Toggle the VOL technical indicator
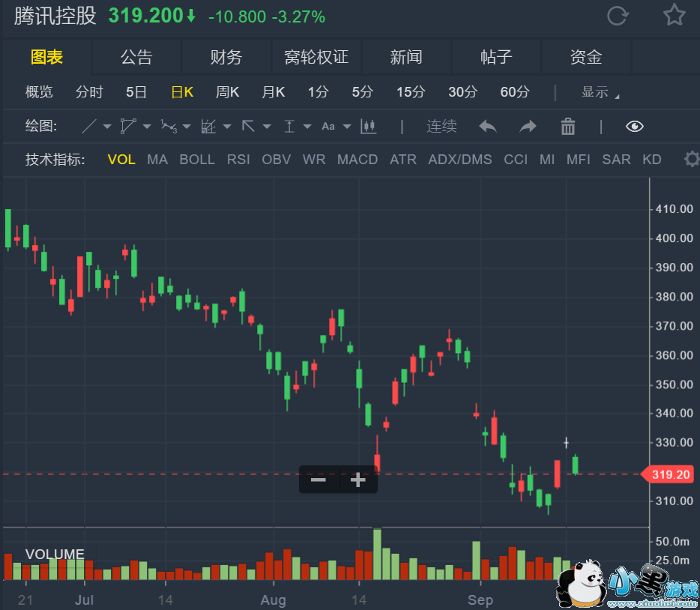 click(121, 160)
